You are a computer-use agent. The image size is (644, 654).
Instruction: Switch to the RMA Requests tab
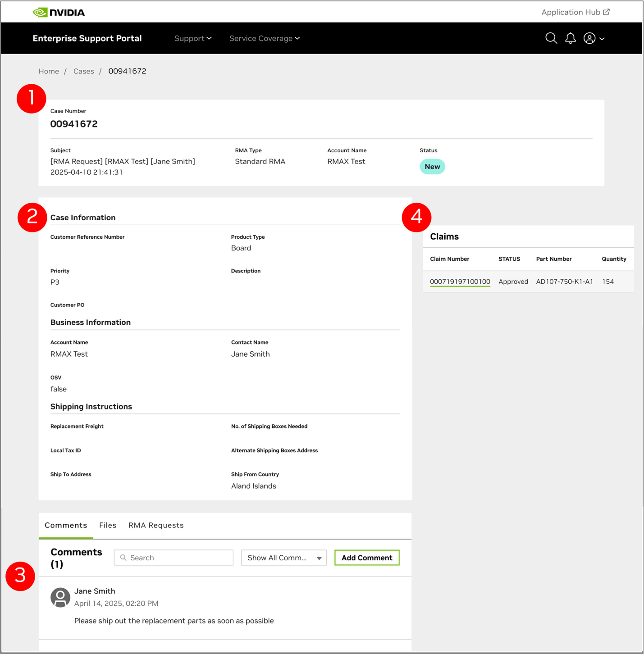point(156,525)
